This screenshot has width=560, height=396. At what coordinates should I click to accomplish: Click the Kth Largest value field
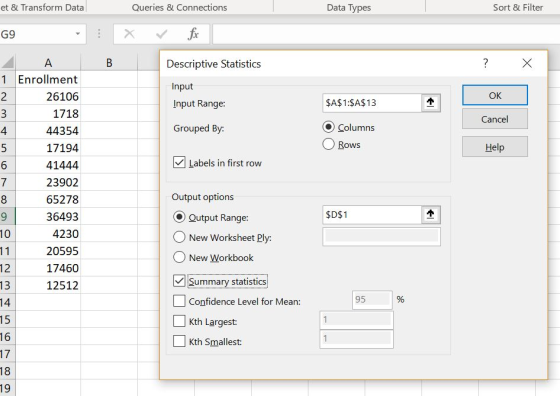356,320
